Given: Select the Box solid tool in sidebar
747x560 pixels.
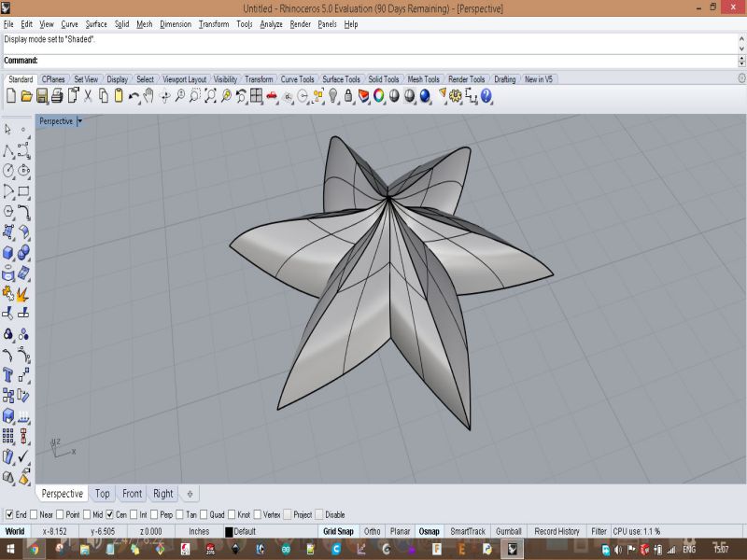Looking at the screenshot, I should point(8,252).
